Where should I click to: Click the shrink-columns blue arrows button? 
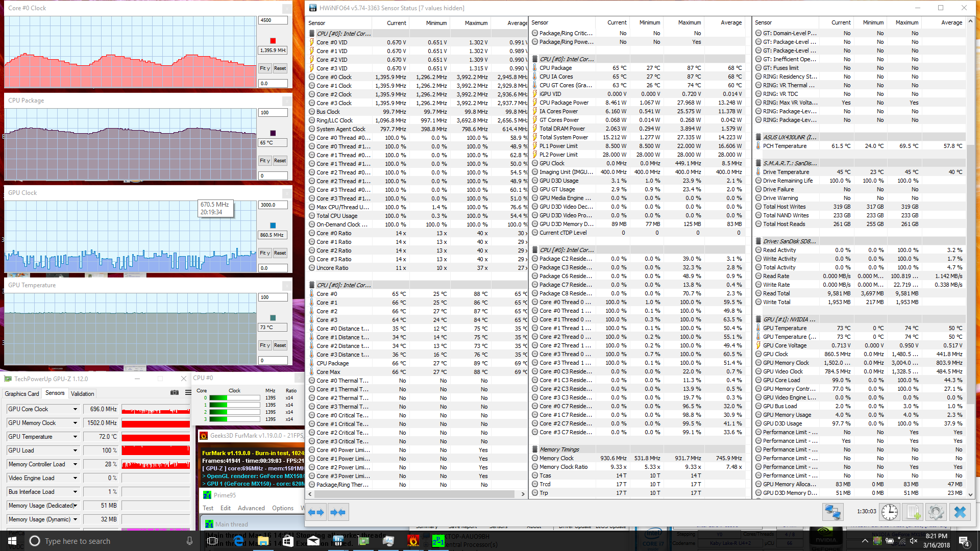(x=338, y=512)
